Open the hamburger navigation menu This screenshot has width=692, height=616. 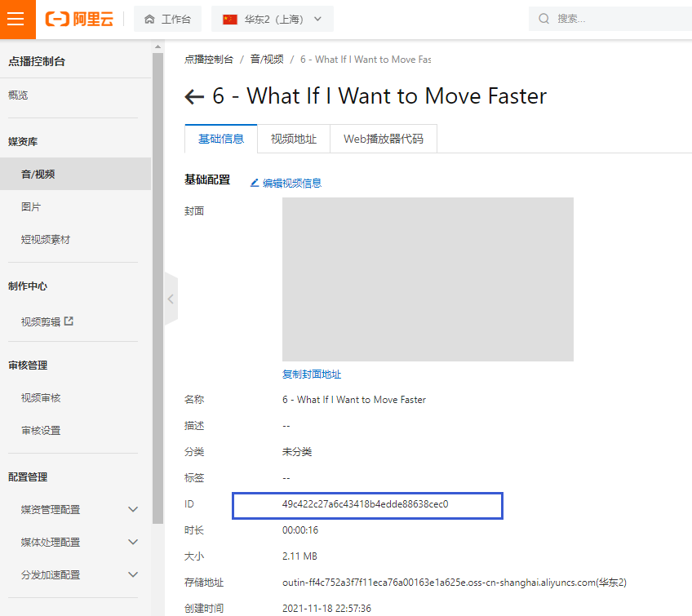[16, 19]
